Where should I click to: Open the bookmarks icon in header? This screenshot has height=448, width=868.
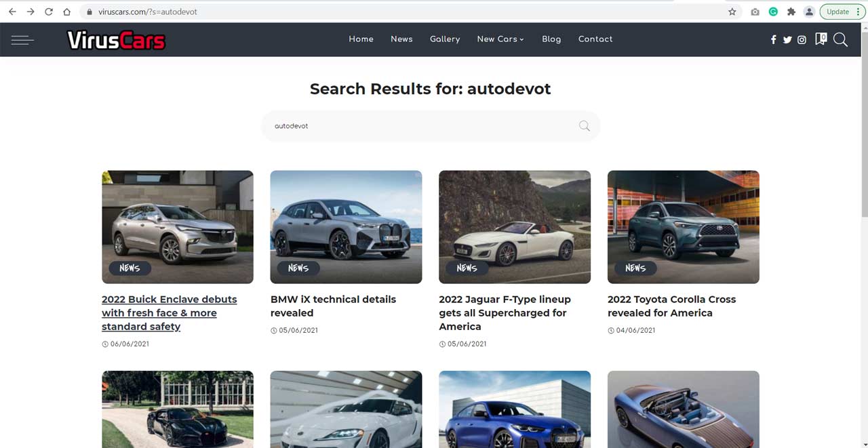(x=821, y=39)
